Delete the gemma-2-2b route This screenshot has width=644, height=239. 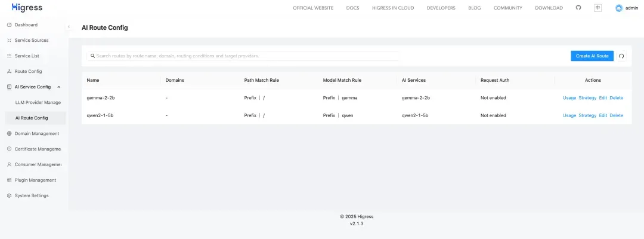click(x=616, y=98)
